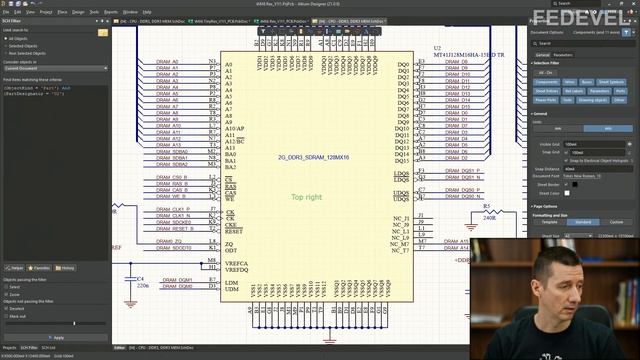Viewport: 640px width, 360px height.
Task: Click the link icon beside Visible Grid value
Action: 630,144
